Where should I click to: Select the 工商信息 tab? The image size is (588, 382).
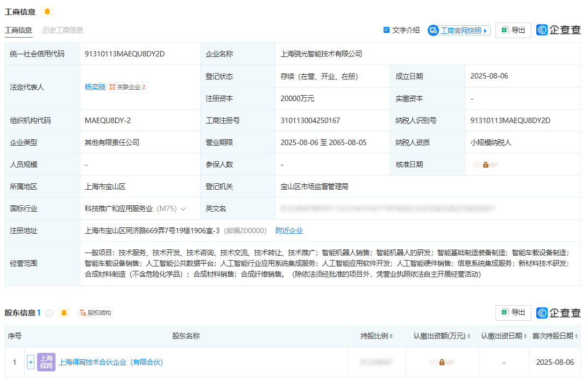point(18,30)
